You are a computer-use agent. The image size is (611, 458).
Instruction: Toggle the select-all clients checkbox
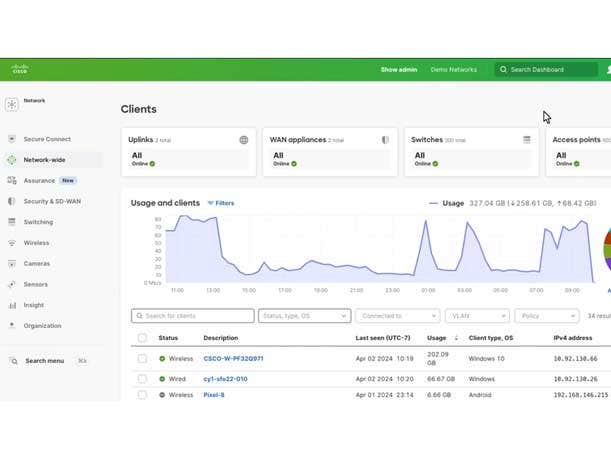142,338
